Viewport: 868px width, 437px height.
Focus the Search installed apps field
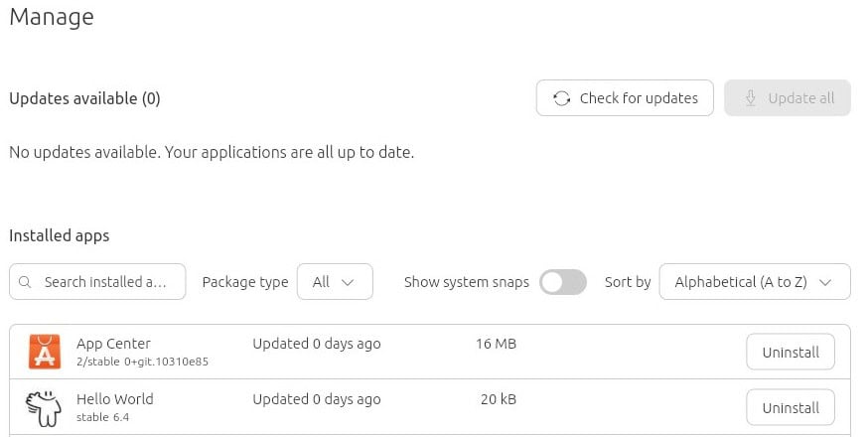(97, 282)
